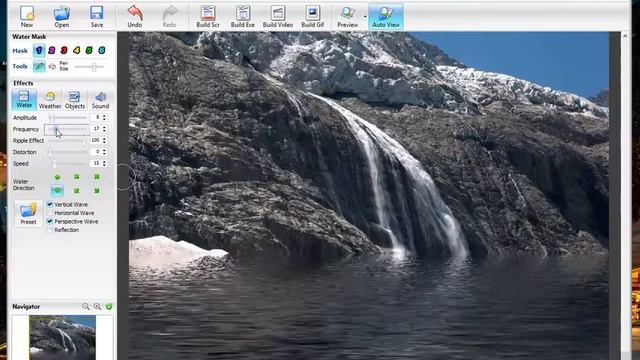The width and height of the screenshot is (640, 360).
Task: Open the Preview window
Action: (x=348, y=16)
